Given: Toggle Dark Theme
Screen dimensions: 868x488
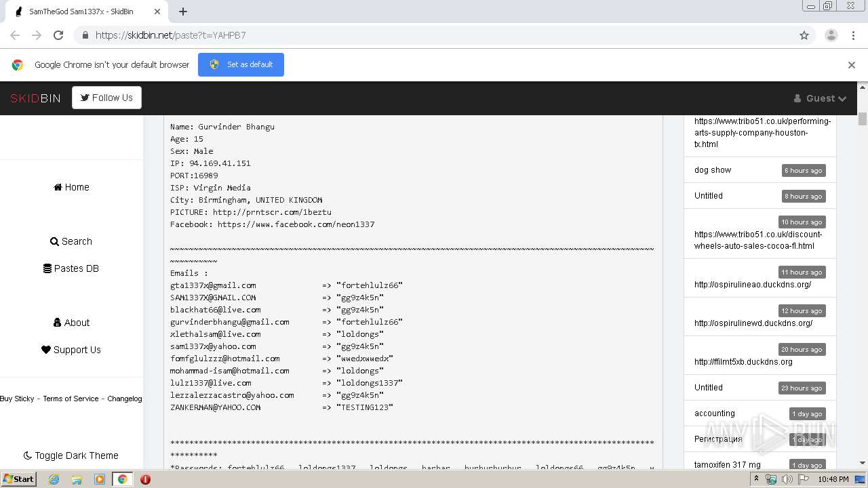Looking at the screenshot, I should 71,455.
